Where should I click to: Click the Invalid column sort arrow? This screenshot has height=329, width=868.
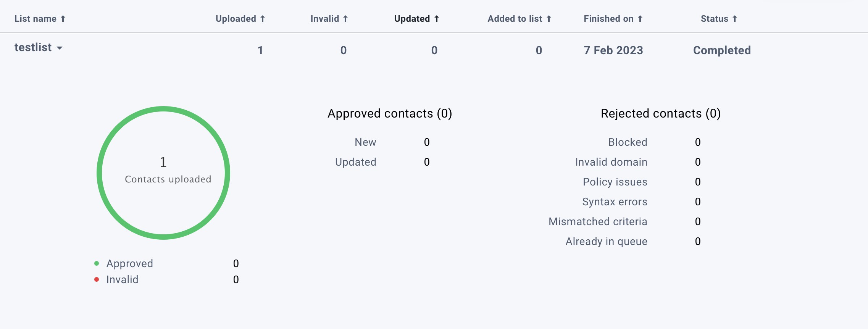345,18
